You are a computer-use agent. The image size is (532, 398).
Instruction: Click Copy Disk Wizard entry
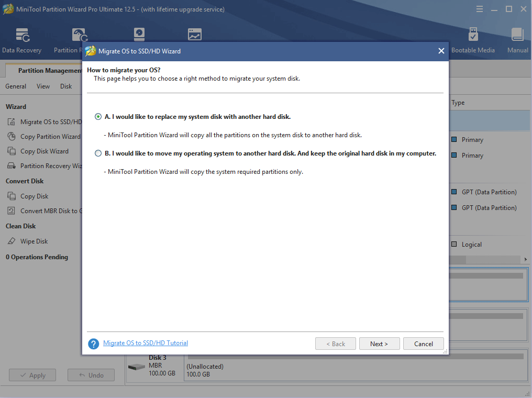(x=45, y=151)
